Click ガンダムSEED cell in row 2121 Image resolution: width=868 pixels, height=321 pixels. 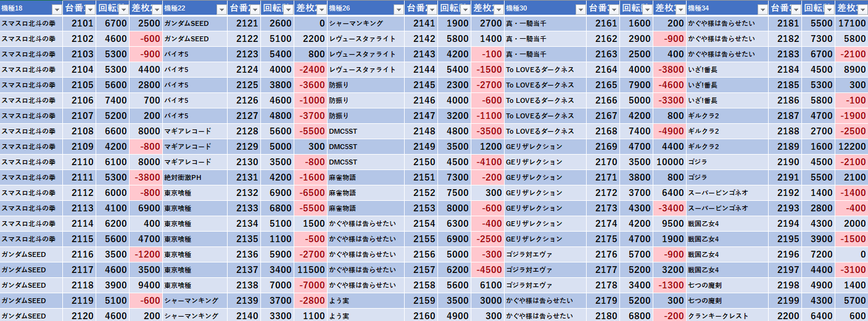coord(195,23)
